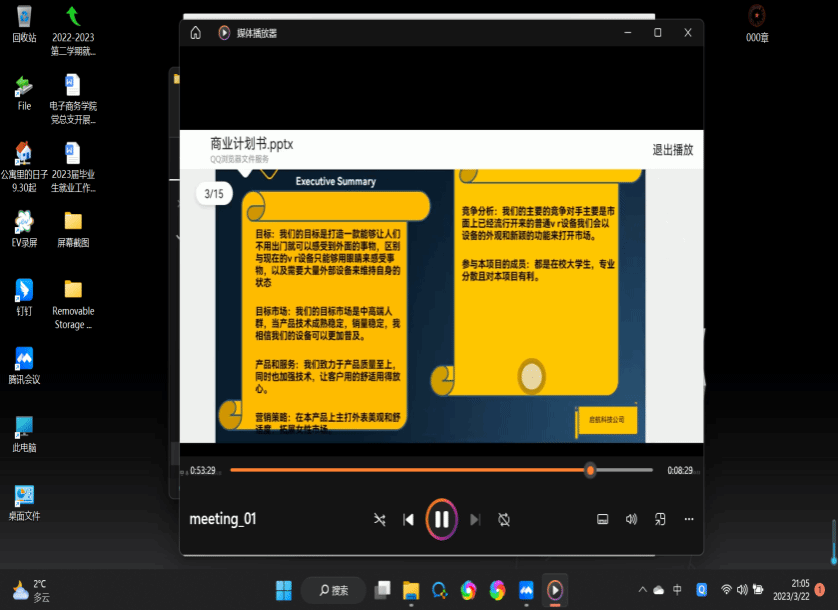
Task: Open the volume control icon
Action: click(631, 519)
